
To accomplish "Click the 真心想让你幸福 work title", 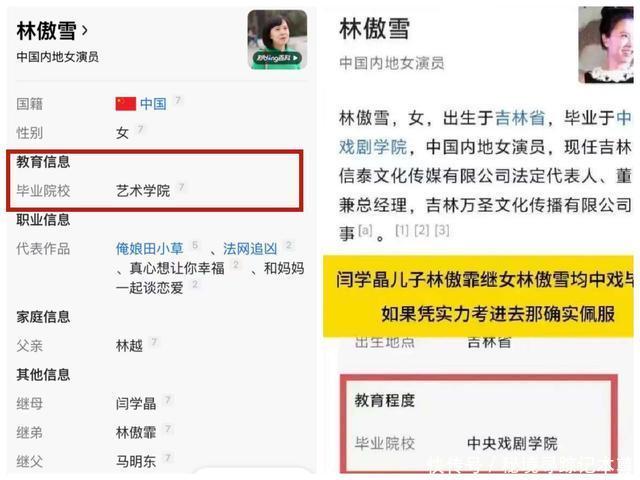I will click(177, 268).
